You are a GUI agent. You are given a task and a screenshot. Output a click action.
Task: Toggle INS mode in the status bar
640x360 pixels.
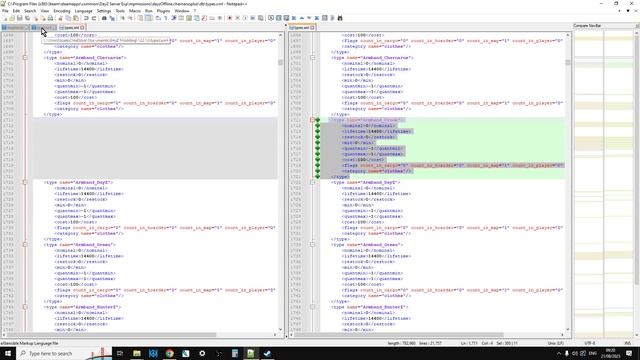tap(627, 343)
